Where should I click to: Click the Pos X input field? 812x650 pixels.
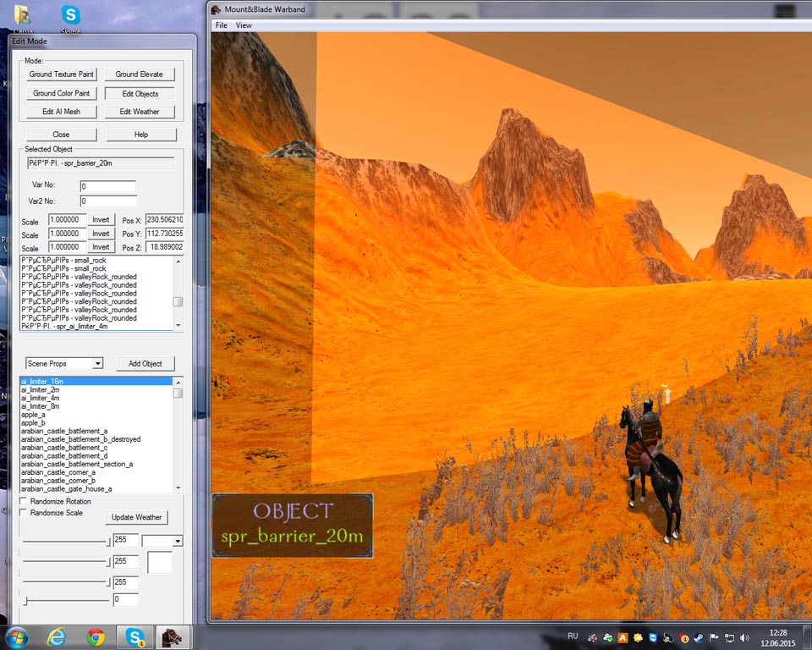164,219
